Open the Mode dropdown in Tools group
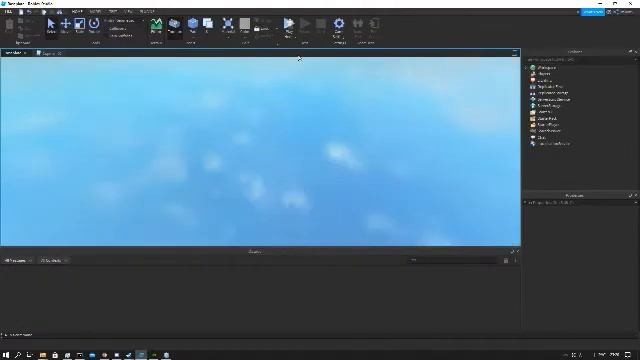 (x=124, y=21)
